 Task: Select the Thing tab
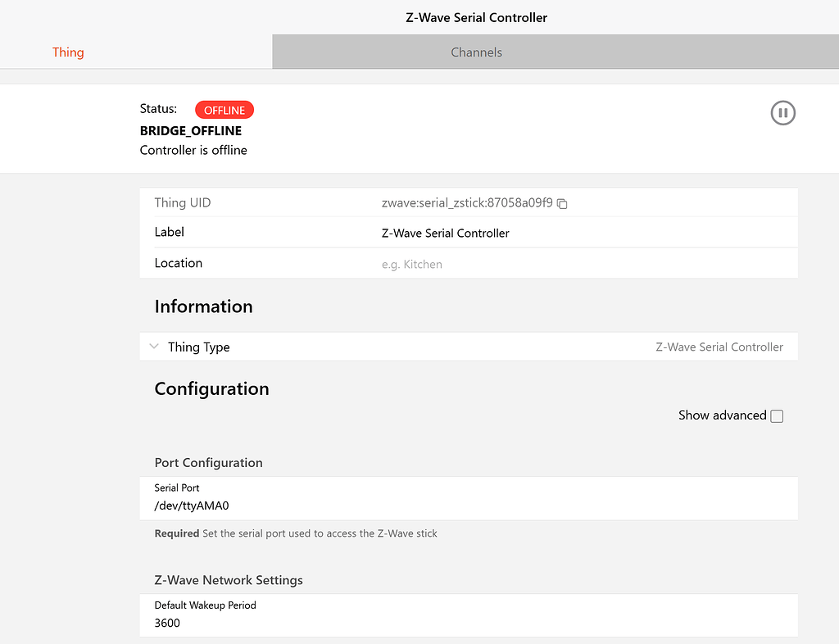(x=68, y=52)
